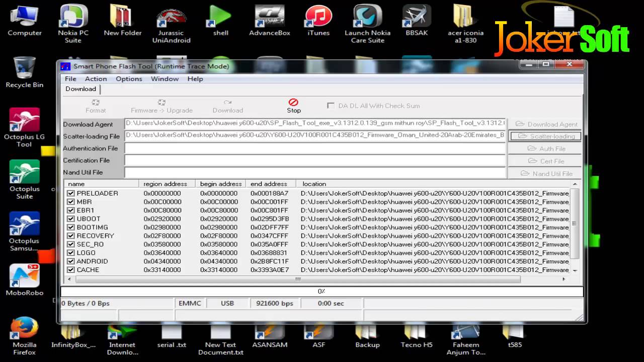Open the Action menu
The image size is (644, 362).
96,78
